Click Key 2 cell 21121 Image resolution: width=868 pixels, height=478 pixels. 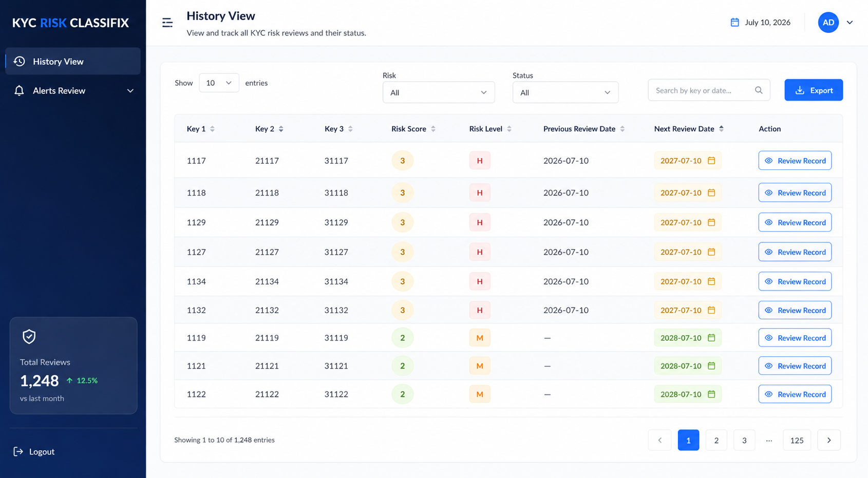pos(267,366)
